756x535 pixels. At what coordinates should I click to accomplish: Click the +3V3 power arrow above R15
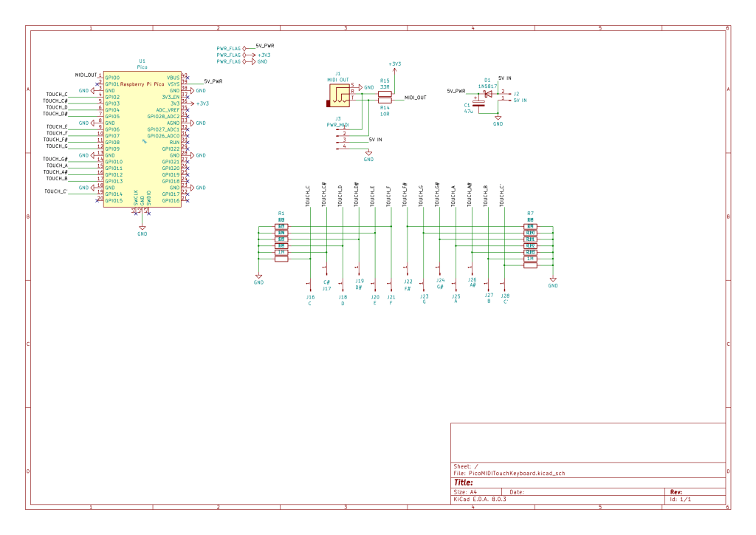(395, 68)
